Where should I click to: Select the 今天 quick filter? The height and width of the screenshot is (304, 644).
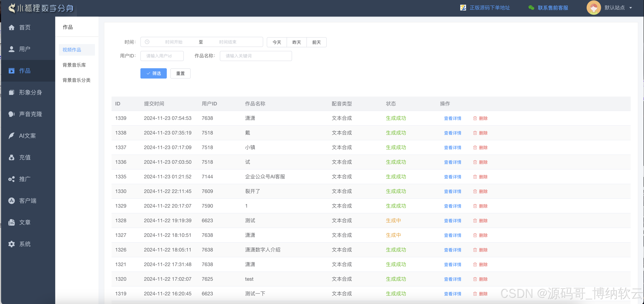[277, 42]
